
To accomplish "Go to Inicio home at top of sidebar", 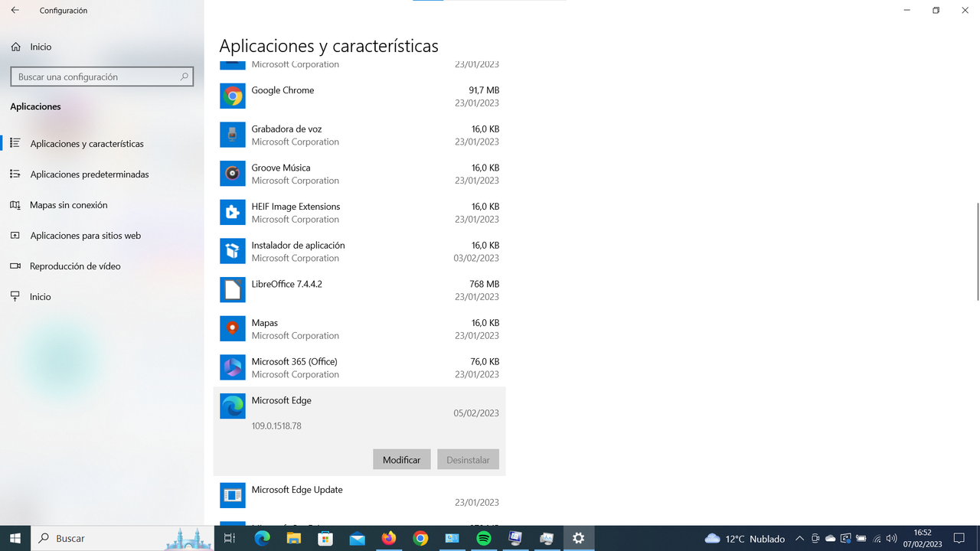I will click(31, 47).
